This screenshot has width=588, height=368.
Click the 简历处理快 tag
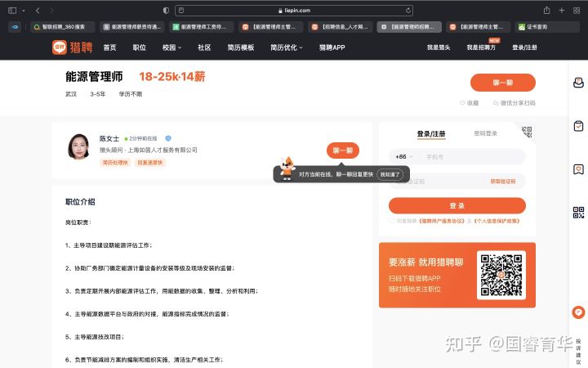(x=115, y=163)
